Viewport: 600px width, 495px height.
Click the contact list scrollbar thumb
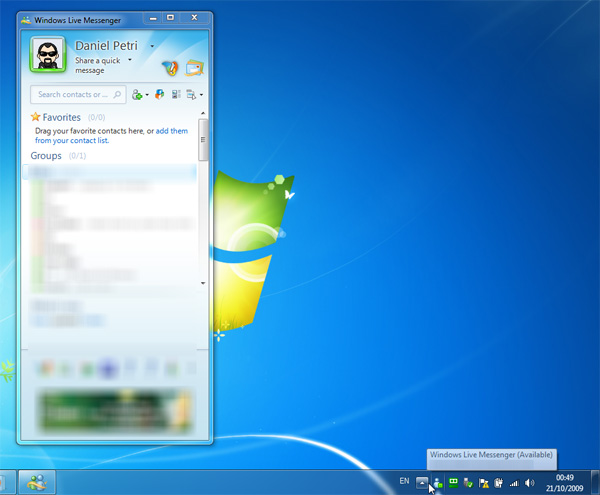[x=203, y=140]
